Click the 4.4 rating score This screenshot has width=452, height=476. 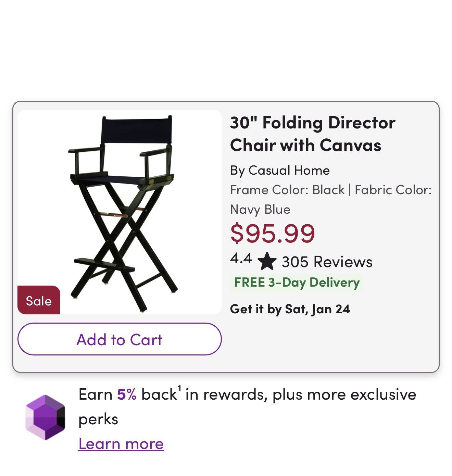241,258
